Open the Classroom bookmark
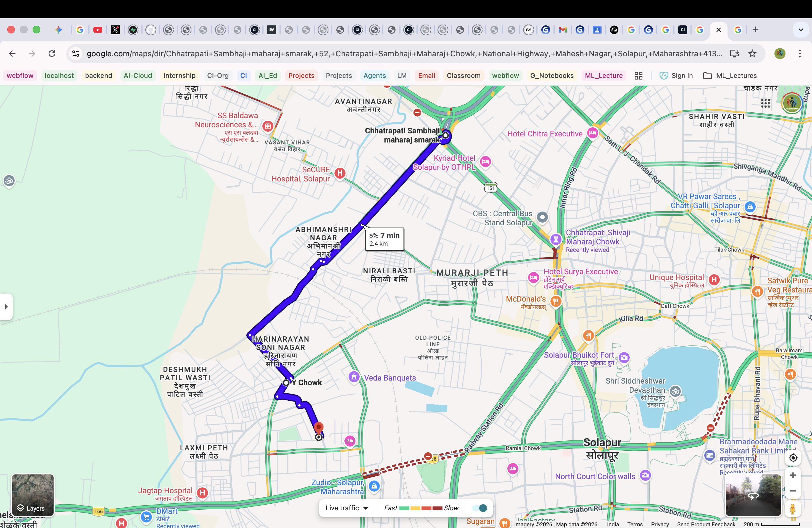The height and width of the screenshot is (528, 812). [463, 75]
